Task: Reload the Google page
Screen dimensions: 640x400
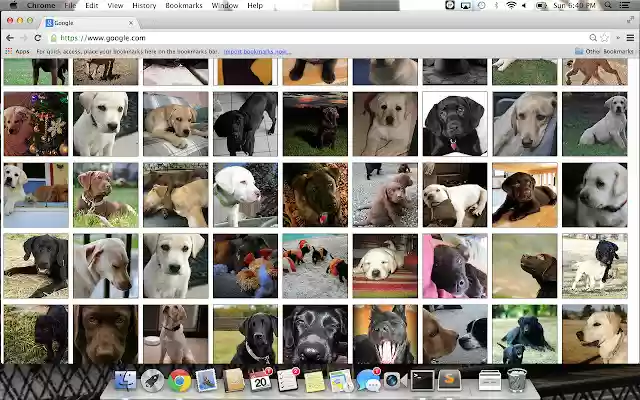Action: (x=38, y=38)
